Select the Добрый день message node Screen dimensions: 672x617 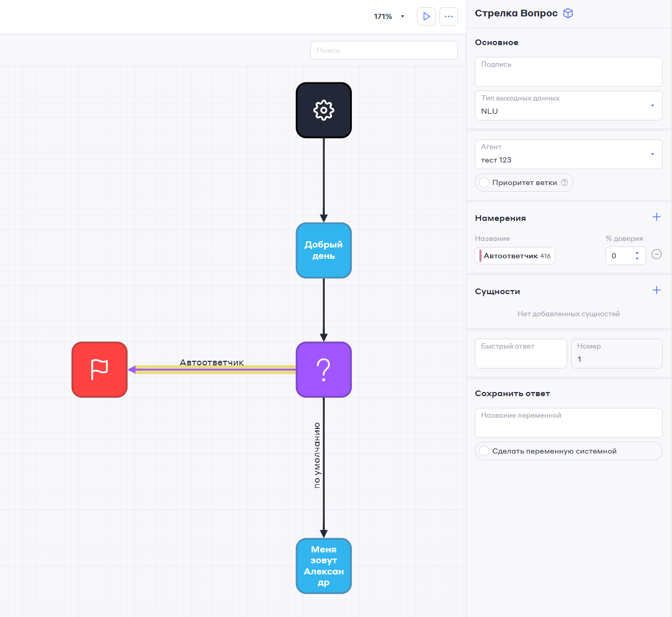[x=324, y=251]
